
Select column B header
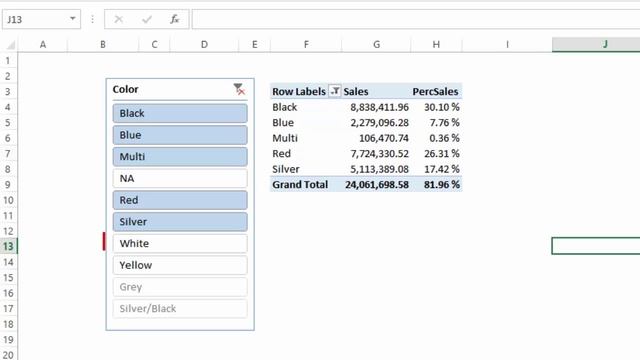103,44
